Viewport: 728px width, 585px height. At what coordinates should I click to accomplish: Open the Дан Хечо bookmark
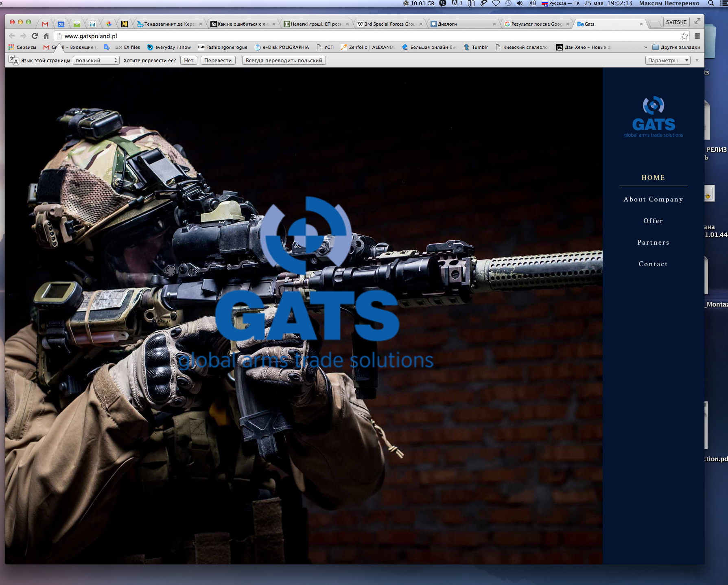pos(584,47)
